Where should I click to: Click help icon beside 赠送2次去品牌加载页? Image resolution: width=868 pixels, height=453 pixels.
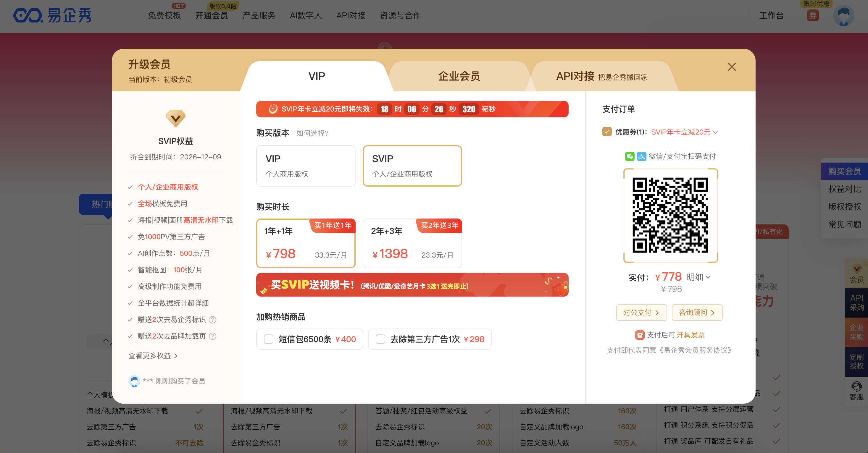[213, 336]
